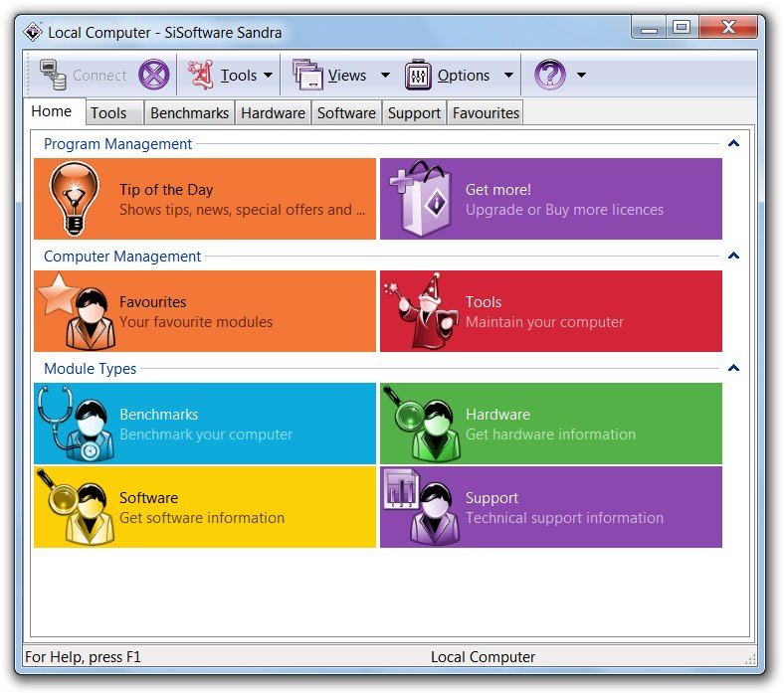Image resolution: width=784 pixels, height=693 pixels.
Task: Switch to the Hardware tab
Action: 273,113
